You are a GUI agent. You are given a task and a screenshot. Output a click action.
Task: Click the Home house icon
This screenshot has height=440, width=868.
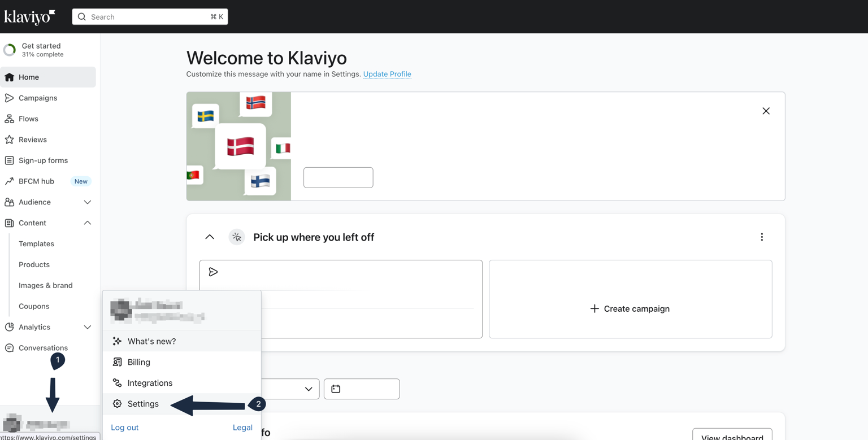(x=10, y=77)
